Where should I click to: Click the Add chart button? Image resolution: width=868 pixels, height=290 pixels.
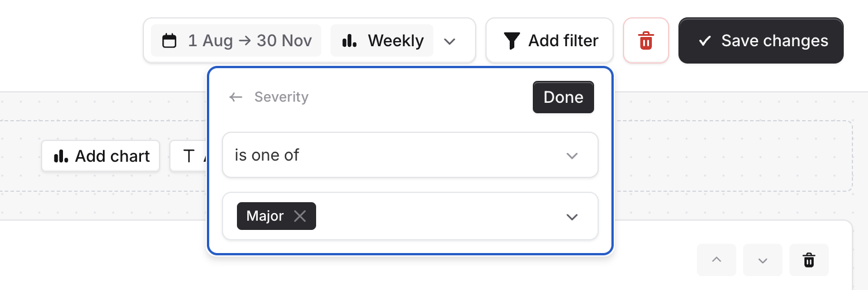(101, 156)
